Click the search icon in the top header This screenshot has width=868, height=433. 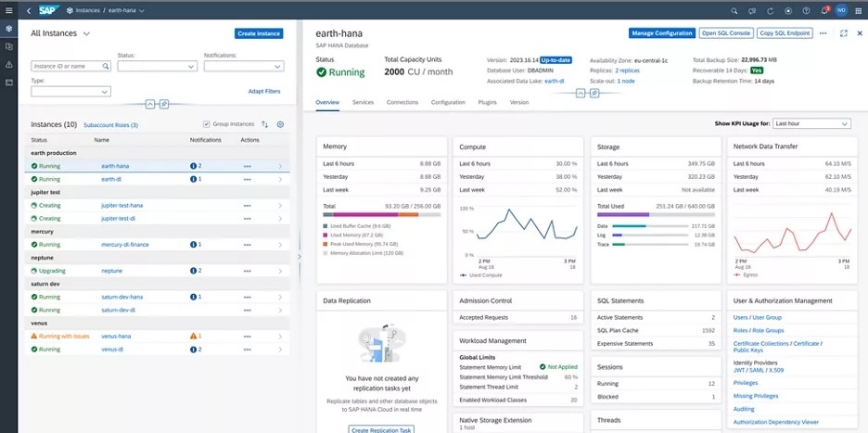(734, 10)
